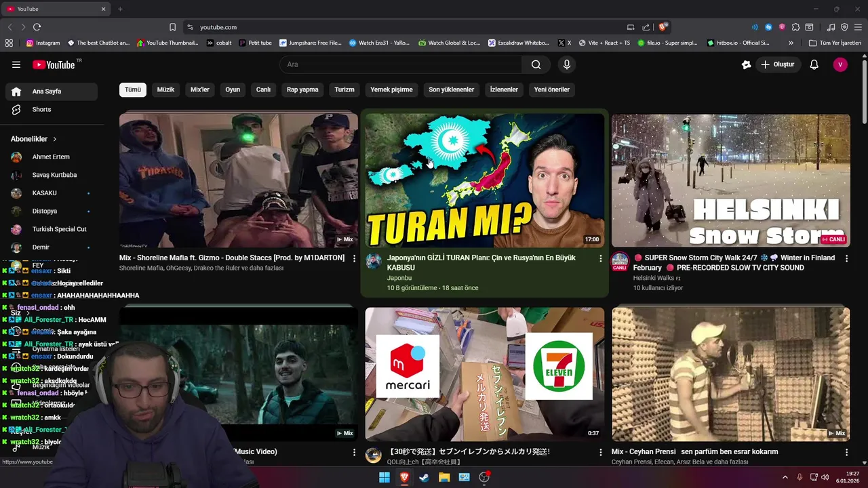The image size is (868, 488).
Task: Select the Yeni öneriler chip
Action: click(552, 89)
